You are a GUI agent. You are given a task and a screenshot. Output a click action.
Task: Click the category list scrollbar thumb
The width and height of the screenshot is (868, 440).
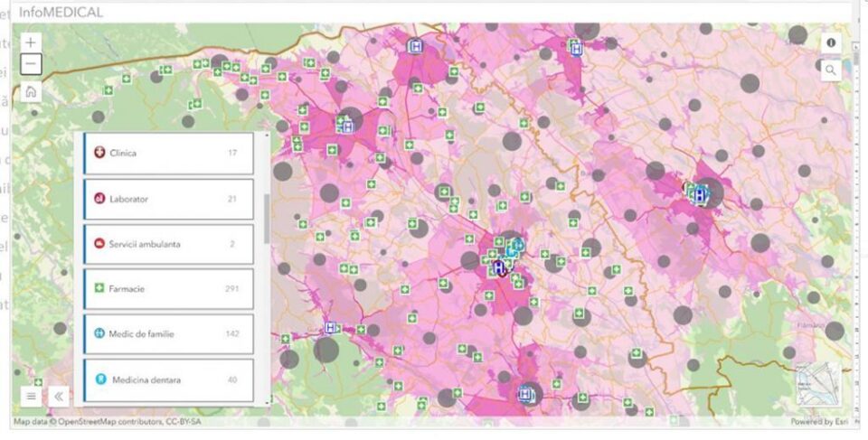[266, 219]
